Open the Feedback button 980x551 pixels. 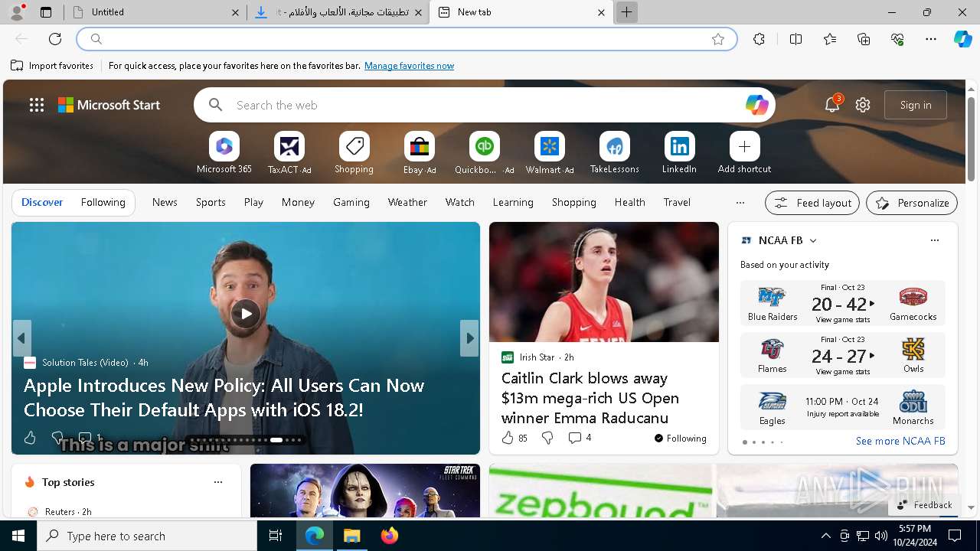[925, 505]
